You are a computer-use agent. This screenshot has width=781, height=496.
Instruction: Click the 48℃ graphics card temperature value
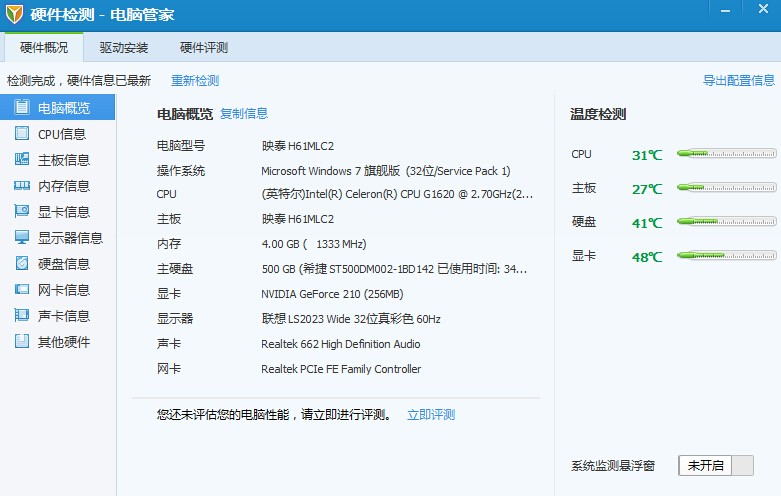(x=647, y=257)
